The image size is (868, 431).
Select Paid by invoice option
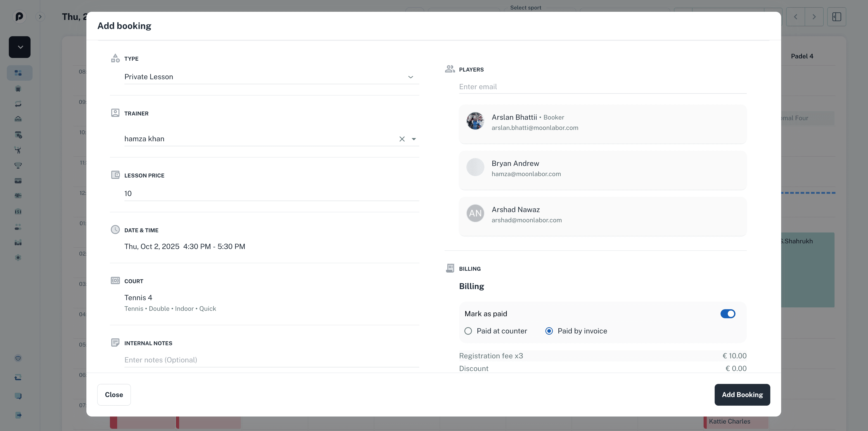549,331
